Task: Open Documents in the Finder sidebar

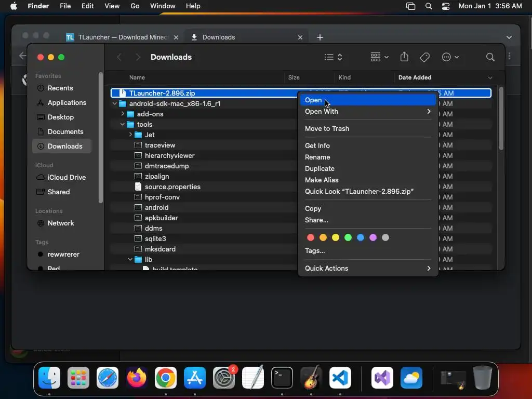Action: click(x=62, y=131)
